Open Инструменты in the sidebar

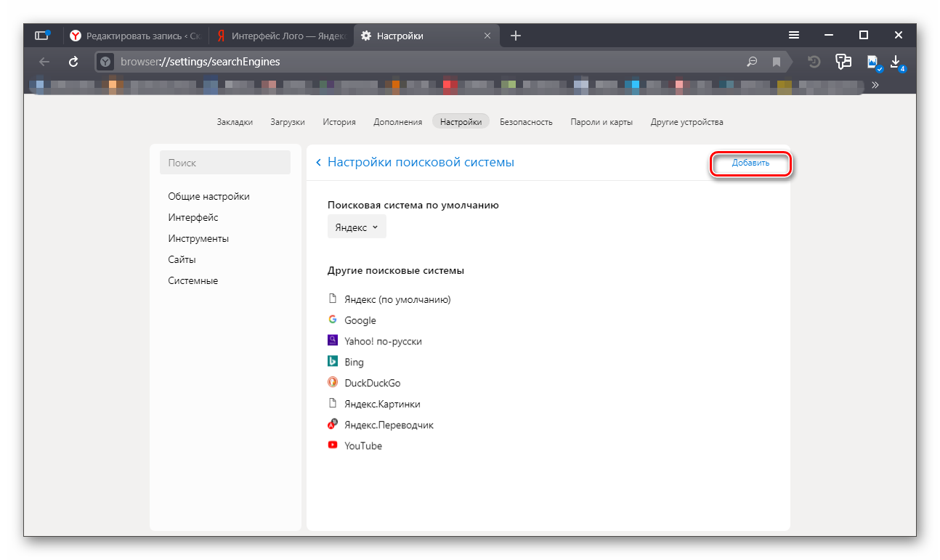[198, 238]
